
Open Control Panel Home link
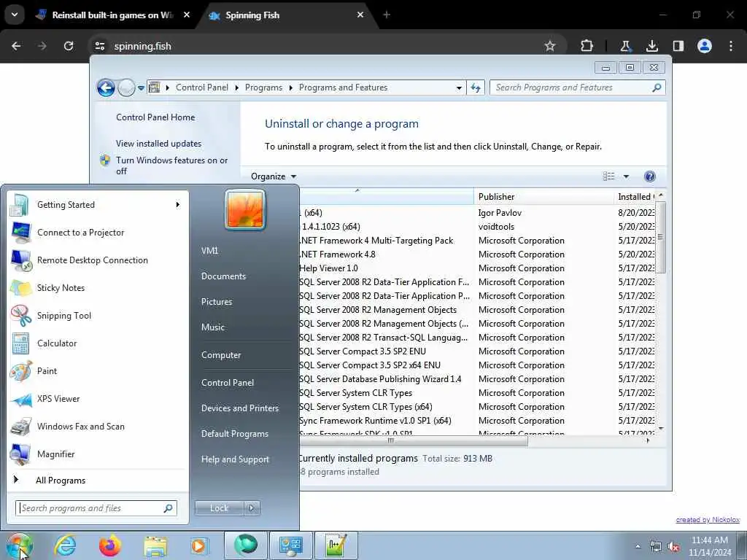[155, 117]
